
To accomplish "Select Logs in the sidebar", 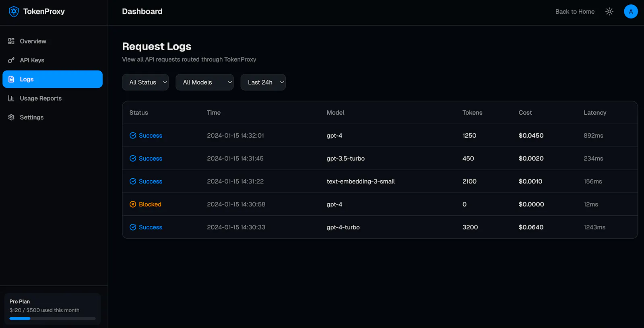I will tap(52, 79).
